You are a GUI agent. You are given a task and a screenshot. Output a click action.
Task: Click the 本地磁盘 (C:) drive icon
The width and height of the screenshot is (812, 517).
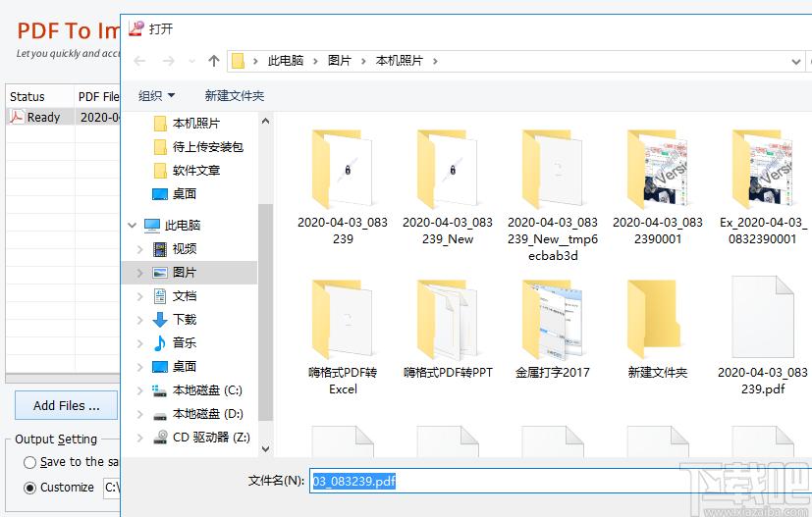pos(159,390)
